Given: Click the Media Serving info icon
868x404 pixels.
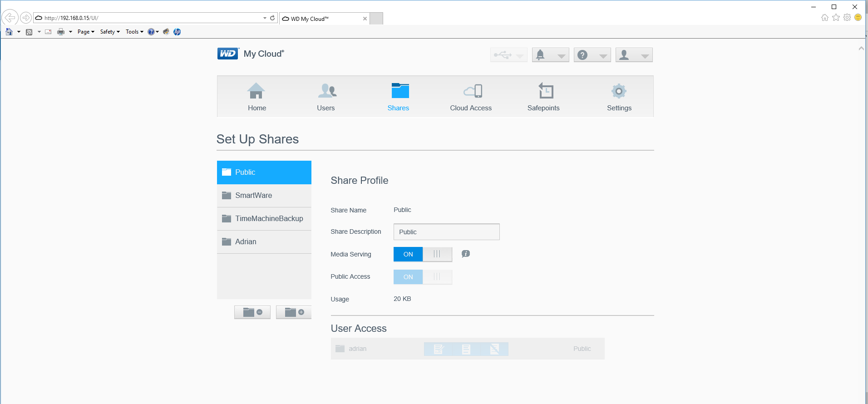Looking at the screenshot, I should 466,254.
